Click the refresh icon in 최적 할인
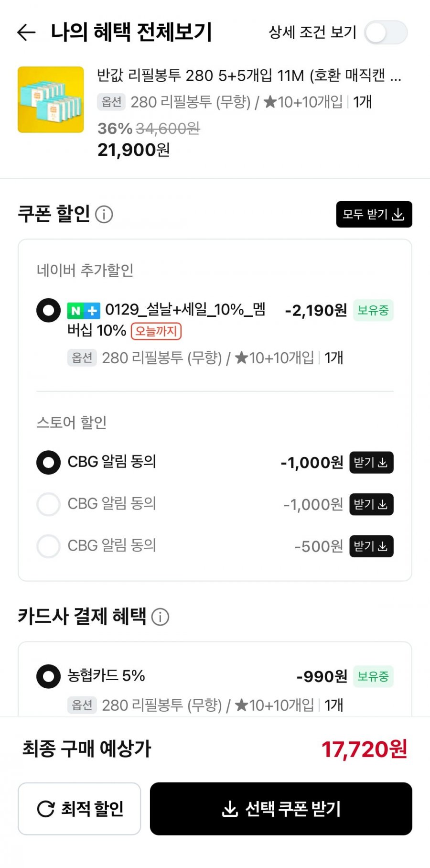Image resolution: width=430 pixels, height=868 pixels. point(46,809)
